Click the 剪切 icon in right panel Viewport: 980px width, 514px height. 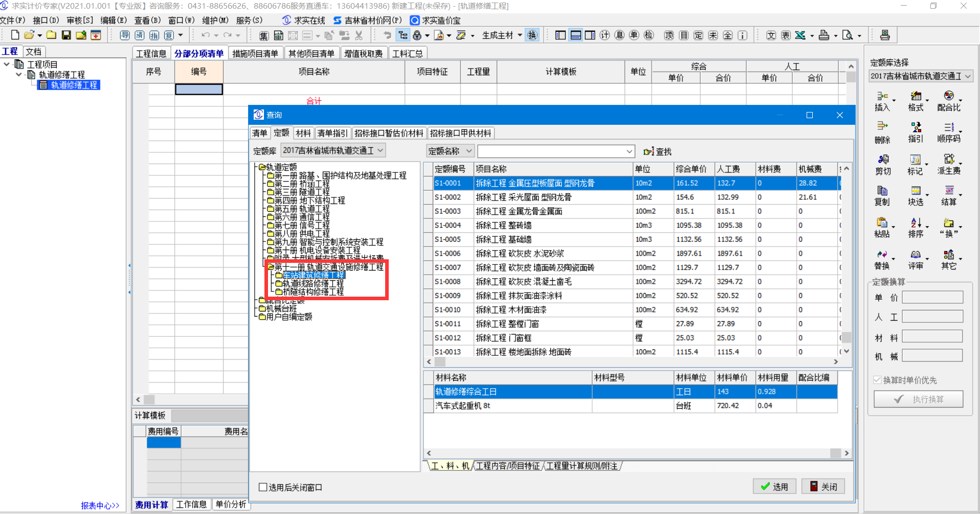pos(882,165)
